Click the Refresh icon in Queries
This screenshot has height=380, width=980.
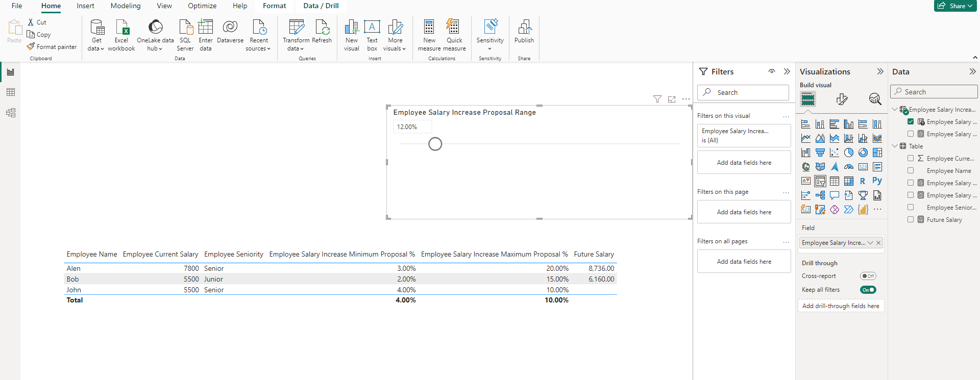click(x=322, y=32)
